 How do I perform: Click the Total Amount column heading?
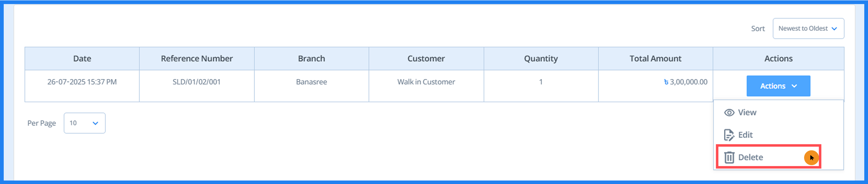tap(656, 58)
